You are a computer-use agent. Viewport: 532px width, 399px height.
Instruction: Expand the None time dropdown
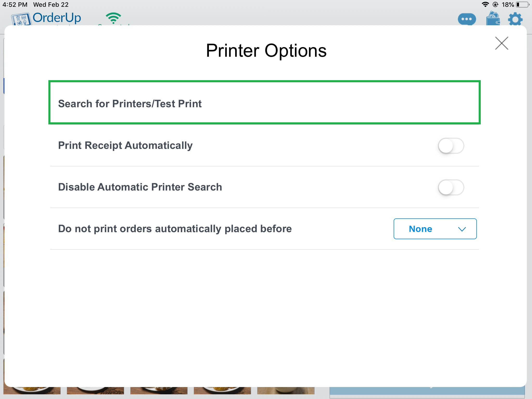coord(435,229)
